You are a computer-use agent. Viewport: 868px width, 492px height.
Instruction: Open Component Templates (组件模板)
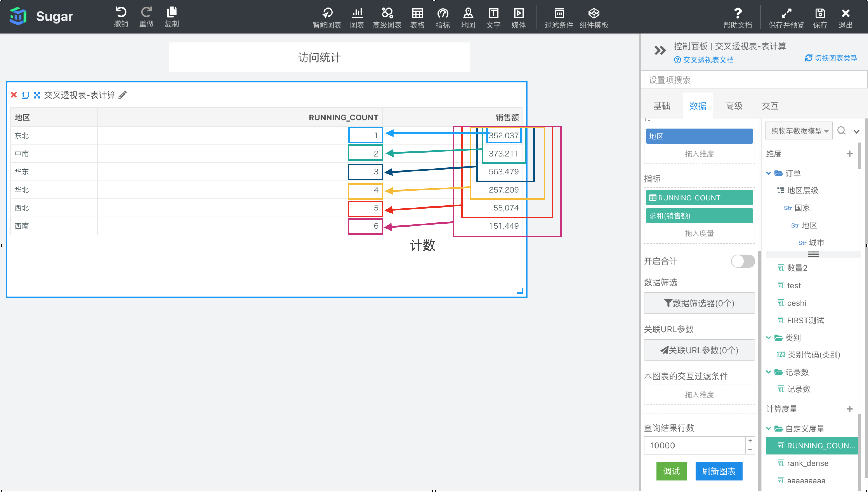click(594, 18)
